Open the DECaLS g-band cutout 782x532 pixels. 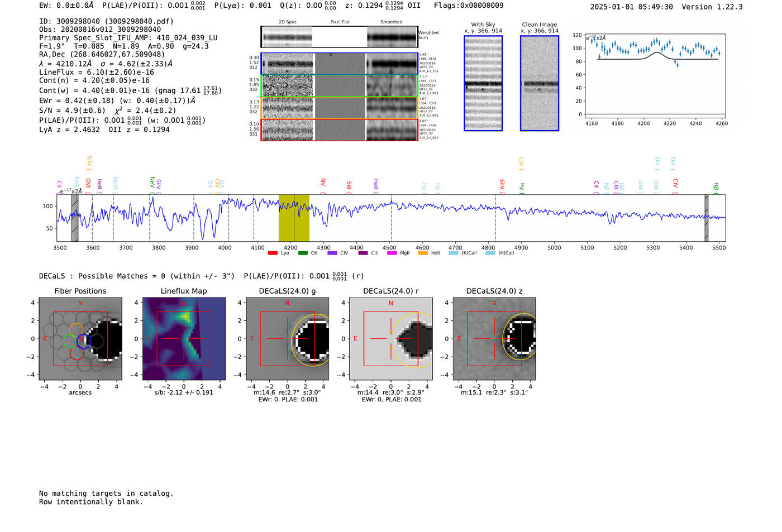[287, 338]
